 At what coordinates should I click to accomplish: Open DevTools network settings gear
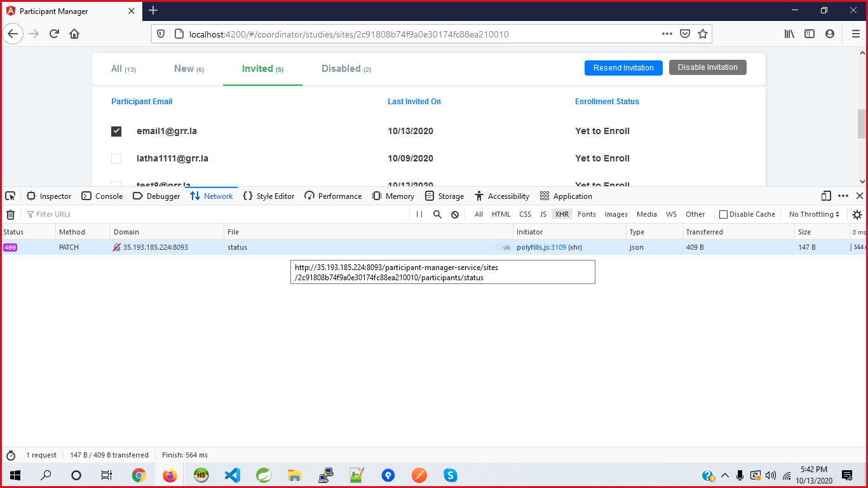857,214
